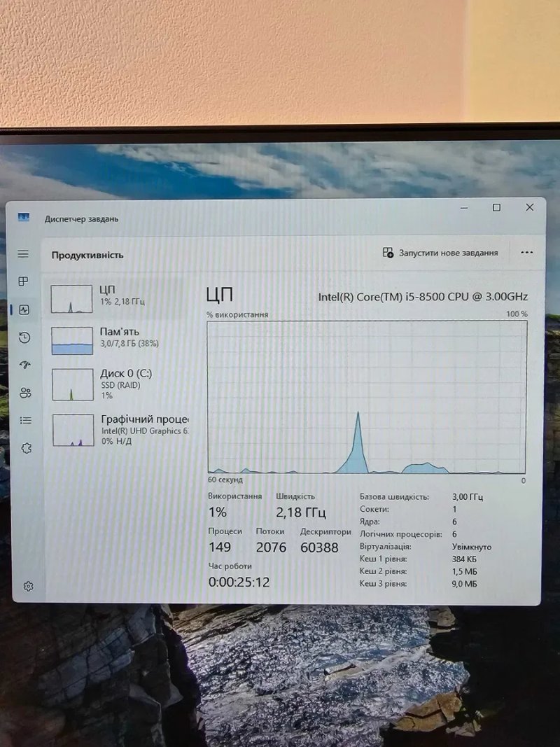Open the App history icon
The image size is (560, 747).
pyautogui.click(x=24, y=337)
